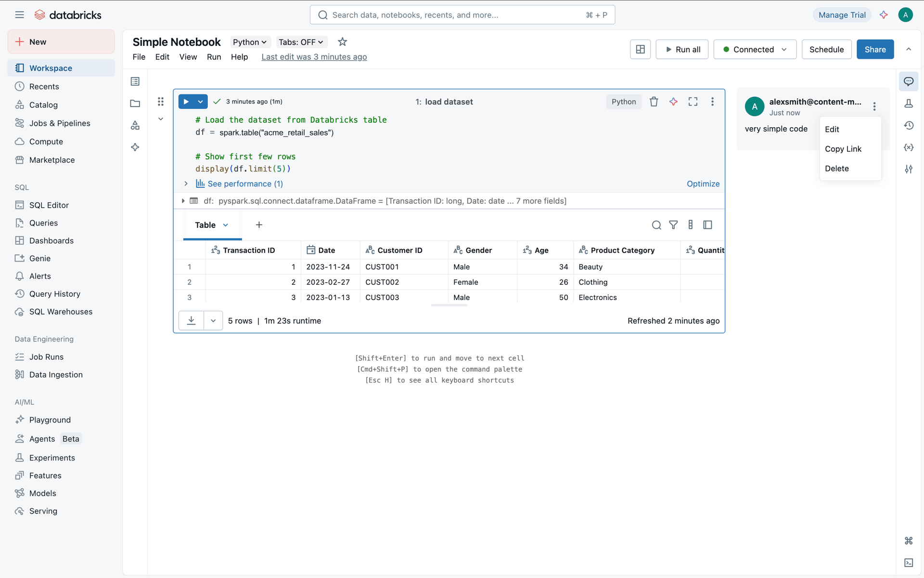Open the comment options kebab menu
This screenshot has width=924, height=578.
874,106
